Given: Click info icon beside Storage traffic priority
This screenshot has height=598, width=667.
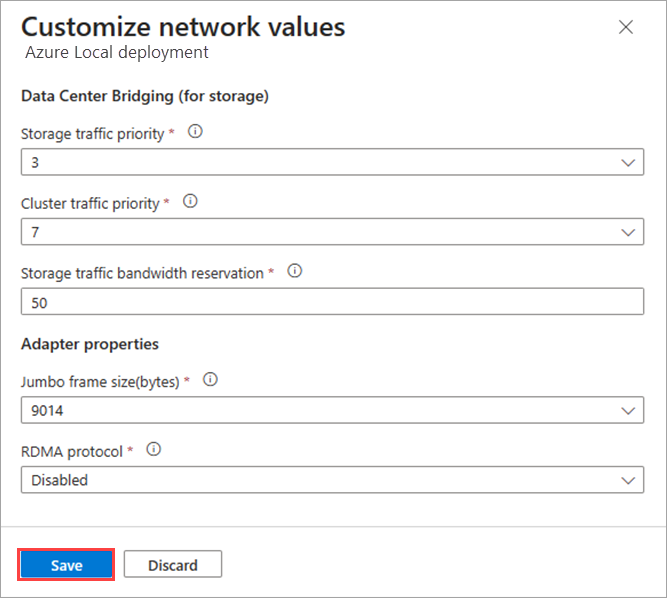Looking at the screenshot, I should tap(195, 132).
